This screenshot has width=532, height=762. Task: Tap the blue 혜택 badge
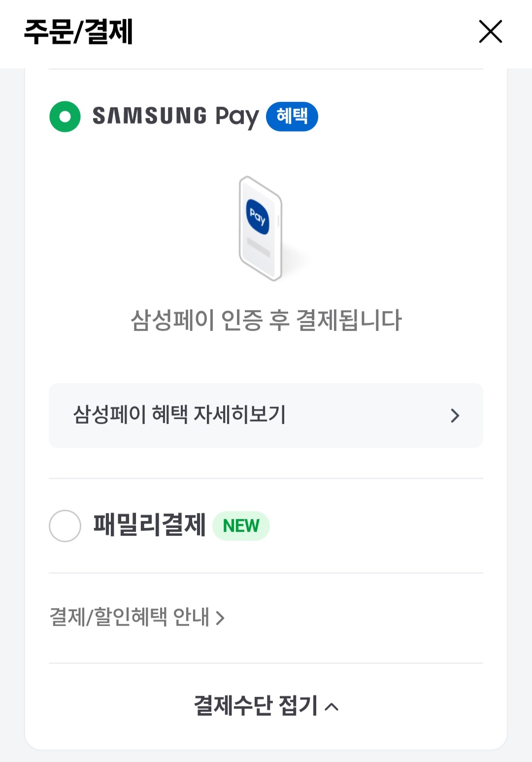[x=292, y=117]
